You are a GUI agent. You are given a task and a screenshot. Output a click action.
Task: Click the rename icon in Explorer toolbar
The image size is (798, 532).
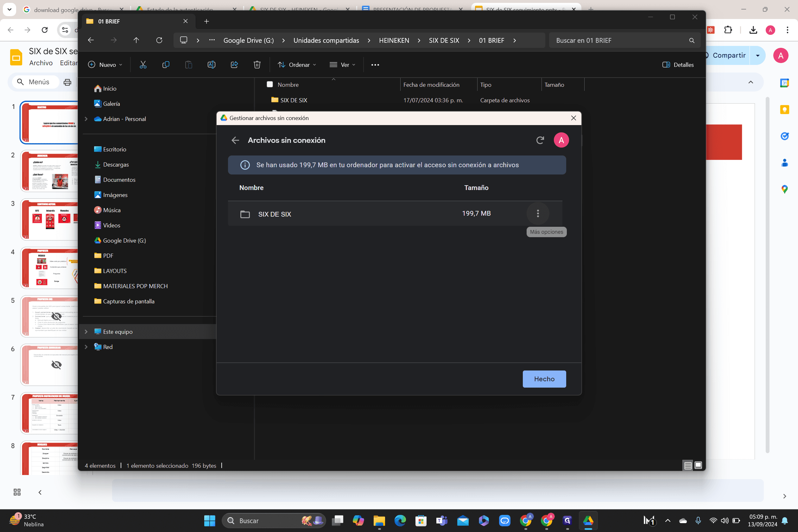[212, 65]
